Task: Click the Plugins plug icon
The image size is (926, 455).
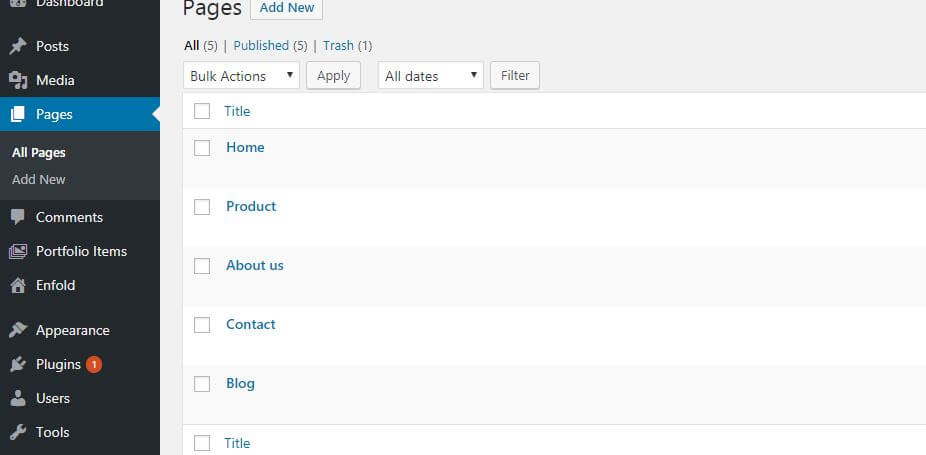Action: (x=18, y=364)
